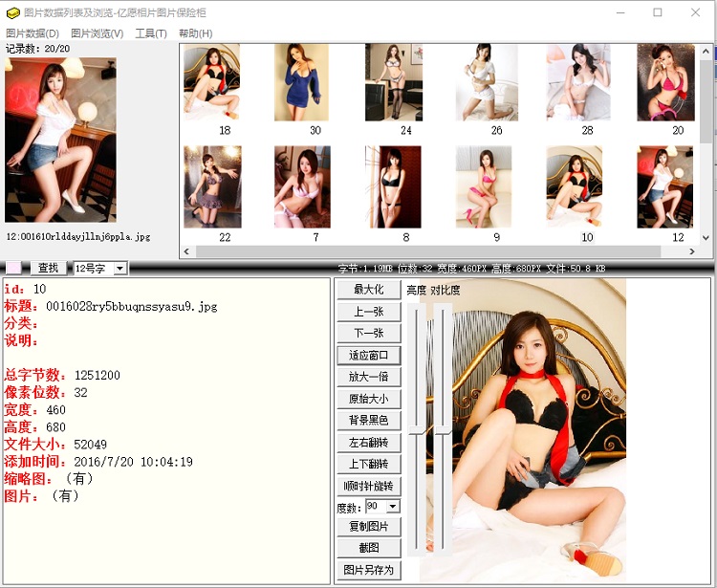Fit image using 适应窗口 button
This screenshot has height=588, width=717.
point(368,356)
